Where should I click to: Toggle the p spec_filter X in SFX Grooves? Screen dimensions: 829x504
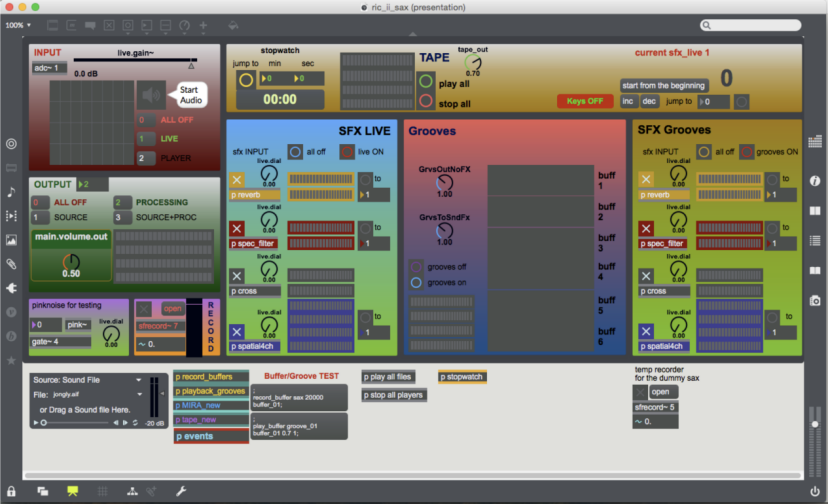coord(645,229)
